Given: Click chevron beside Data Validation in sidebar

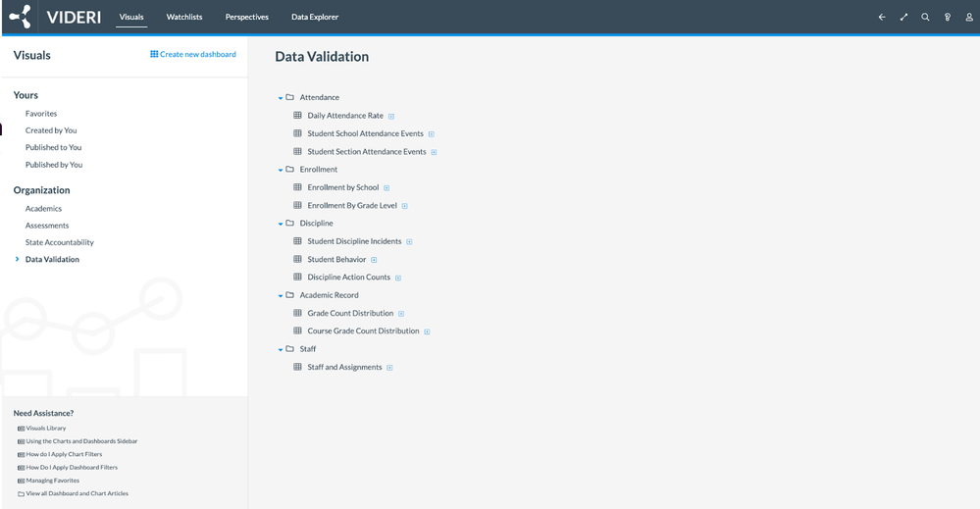Looking at the screenshot, I should [x=17, y=259].
